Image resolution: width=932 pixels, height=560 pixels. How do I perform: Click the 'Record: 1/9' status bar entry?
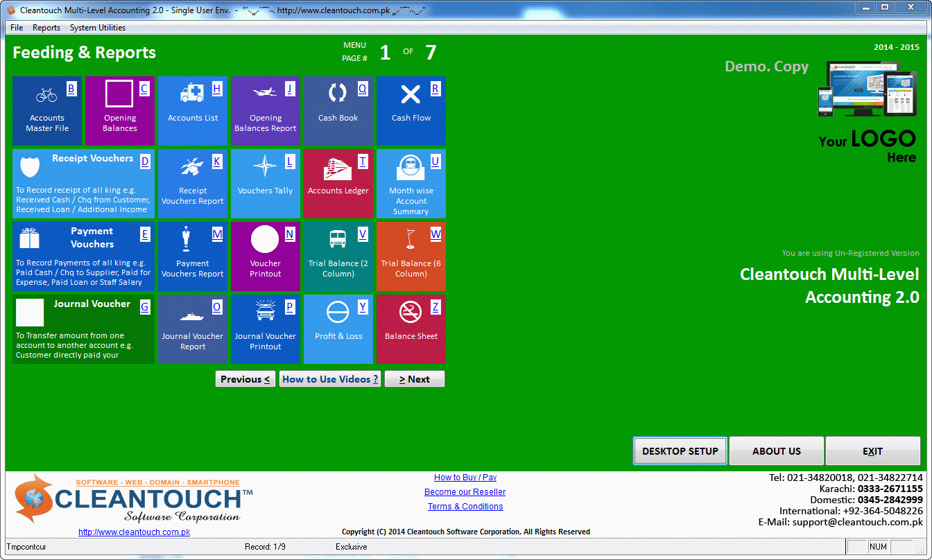pyautogui.click(x=265, y=547)
